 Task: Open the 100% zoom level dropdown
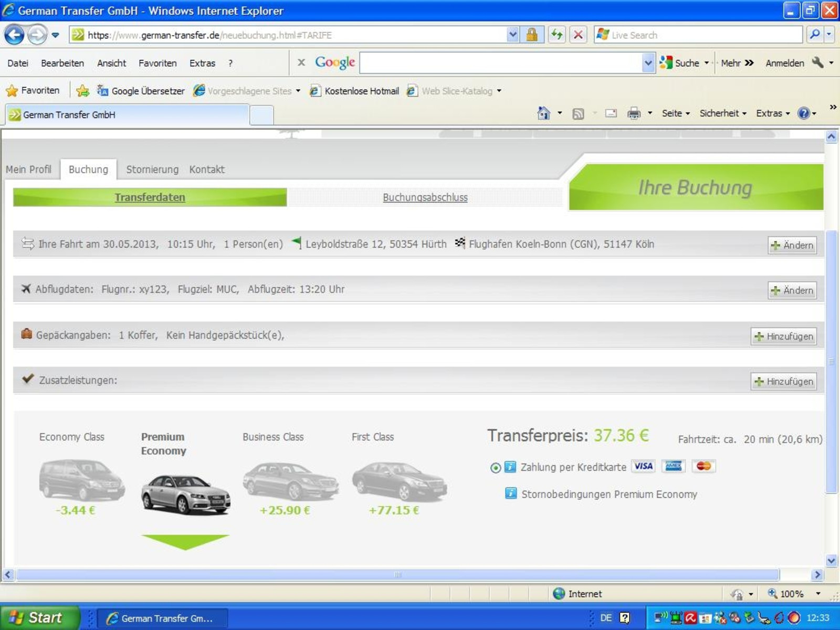click(818, 594)
